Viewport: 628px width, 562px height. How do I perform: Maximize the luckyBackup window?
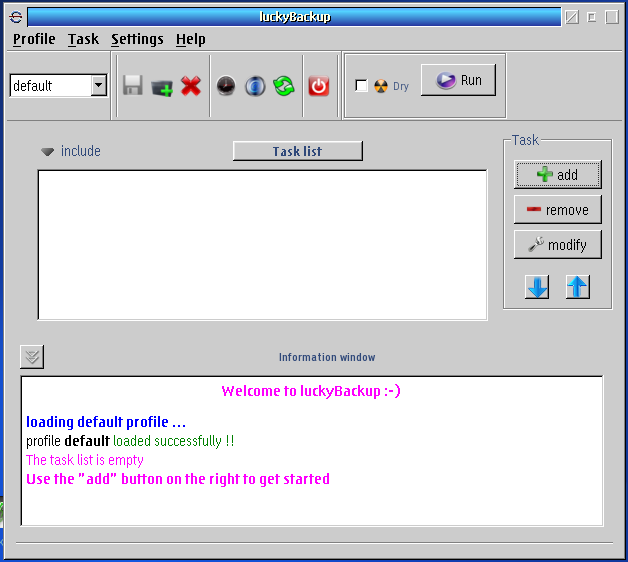coord(612,17)
